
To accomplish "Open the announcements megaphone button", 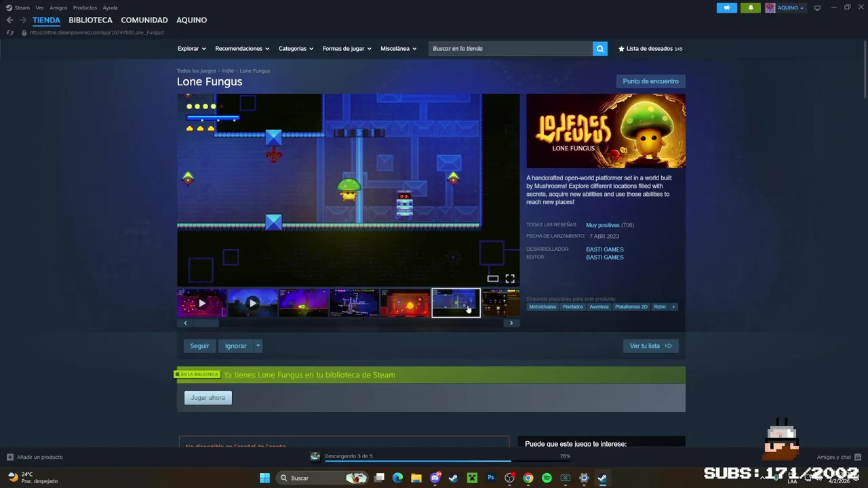I will [x=727, y=8].
